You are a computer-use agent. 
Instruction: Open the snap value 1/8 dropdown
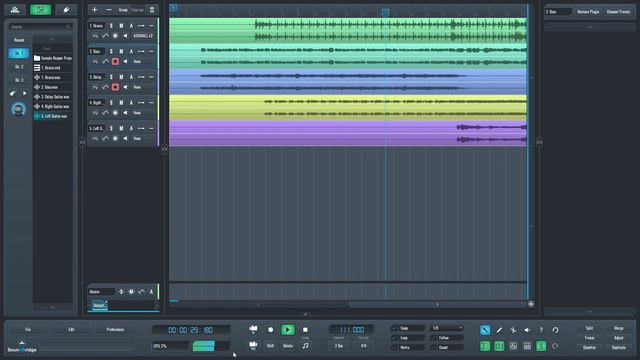point(447,328)
